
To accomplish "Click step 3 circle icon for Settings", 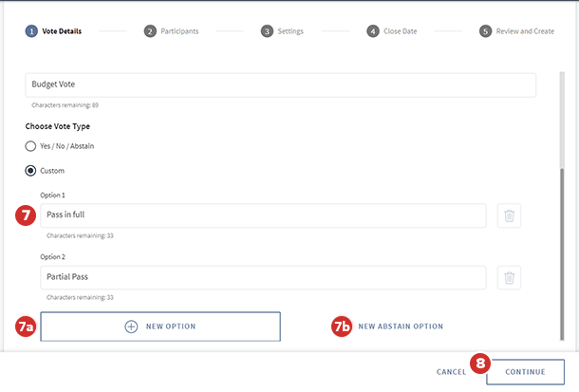I will pos(267,31).
